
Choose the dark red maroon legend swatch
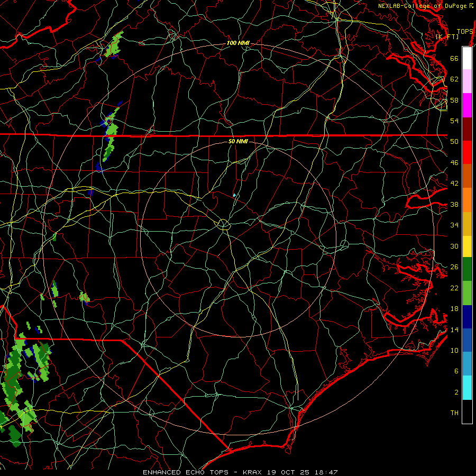(x=467, y=130)
